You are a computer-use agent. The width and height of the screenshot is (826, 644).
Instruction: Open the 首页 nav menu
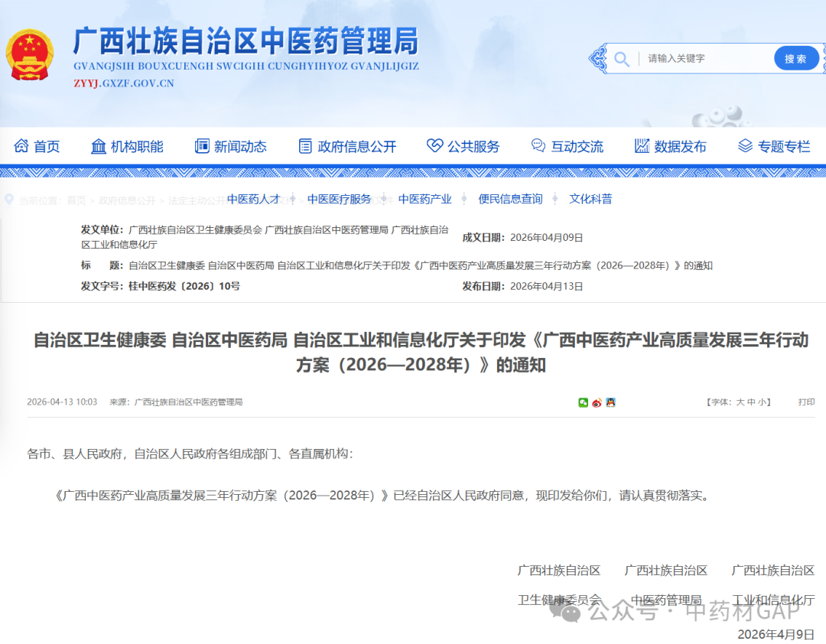pyautogui.click(x=47, y=147)
